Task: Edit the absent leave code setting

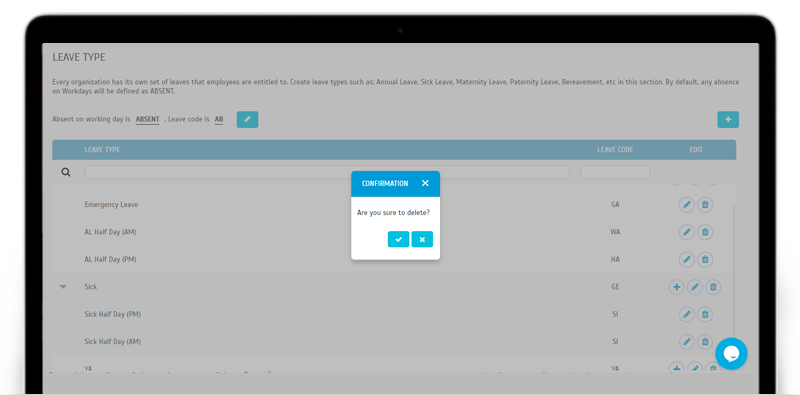Action: (x=247, y=119)
